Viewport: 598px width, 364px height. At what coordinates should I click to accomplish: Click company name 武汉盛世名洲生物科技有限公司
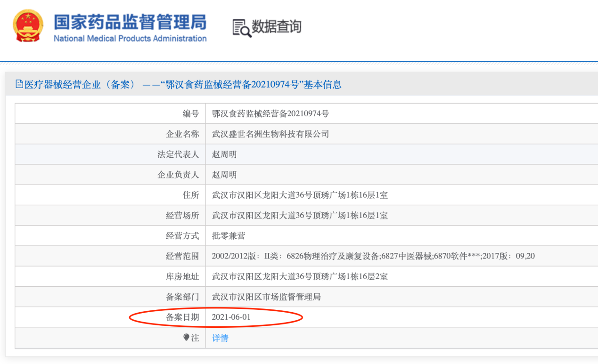pos(270,134)
